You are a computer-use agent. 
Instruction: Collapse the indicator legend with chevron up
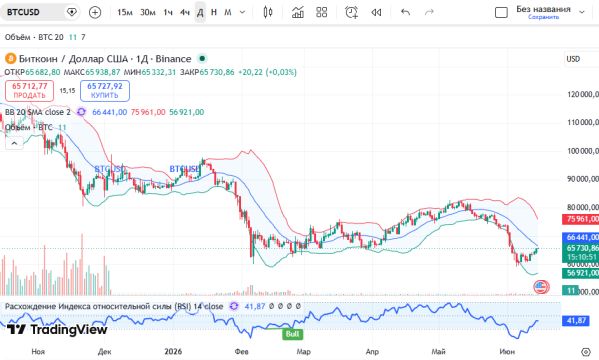point(14,143)
